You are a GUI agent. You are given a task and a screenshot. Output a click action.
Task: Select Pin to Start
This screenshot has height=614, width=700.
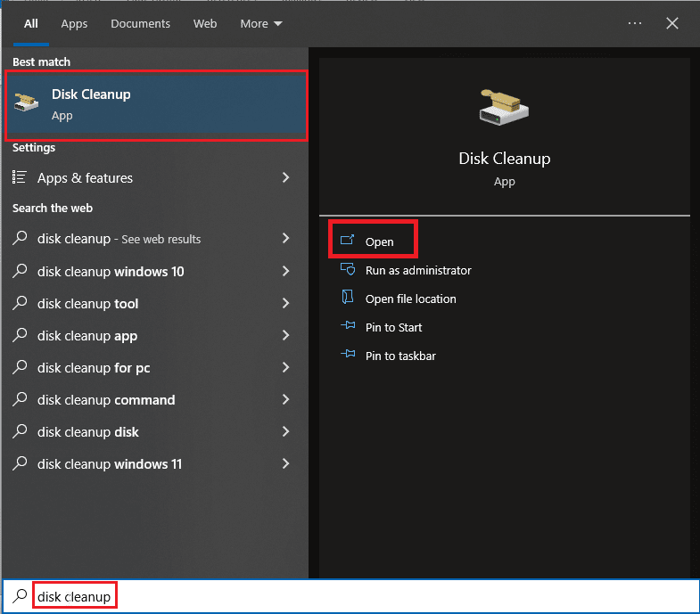[393, 328]
